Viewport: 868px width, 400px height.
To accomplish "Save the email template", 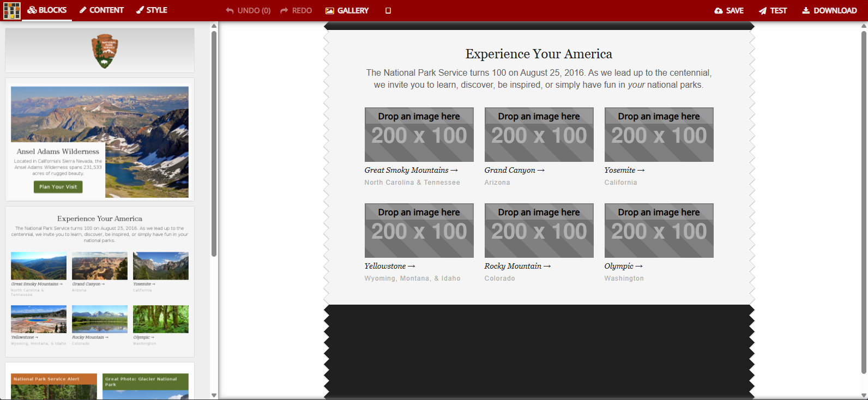I will [729, 10].
